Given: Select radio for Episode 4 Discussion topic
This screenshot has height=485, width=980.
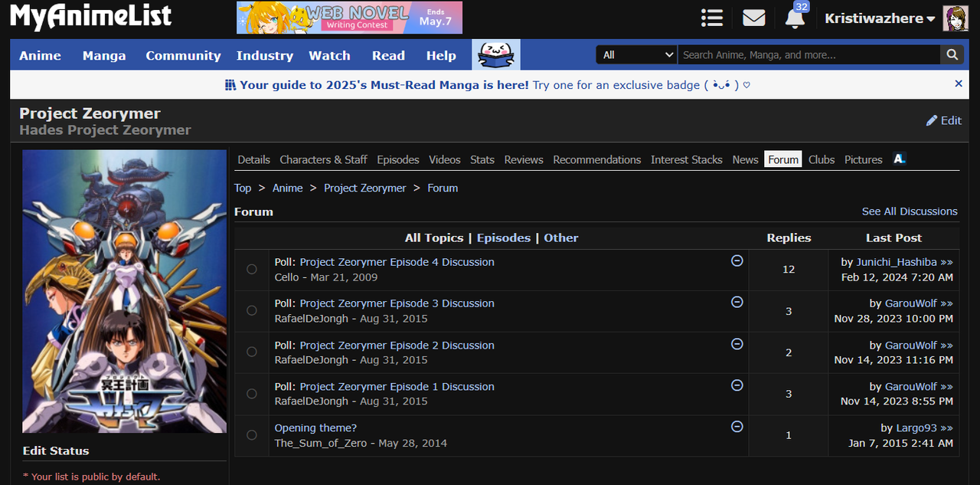Looking at the screenshot, I should pyautogui.click(x=252, y=269).
